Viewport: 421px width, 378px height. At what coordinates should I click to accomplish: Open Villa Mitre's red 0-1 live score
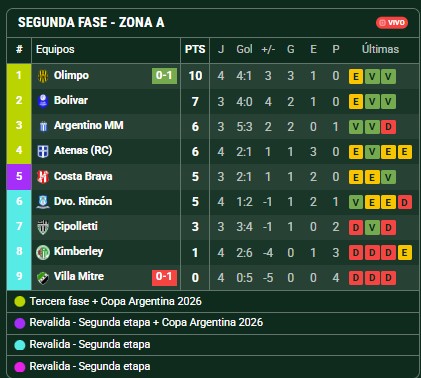(164, 277)
